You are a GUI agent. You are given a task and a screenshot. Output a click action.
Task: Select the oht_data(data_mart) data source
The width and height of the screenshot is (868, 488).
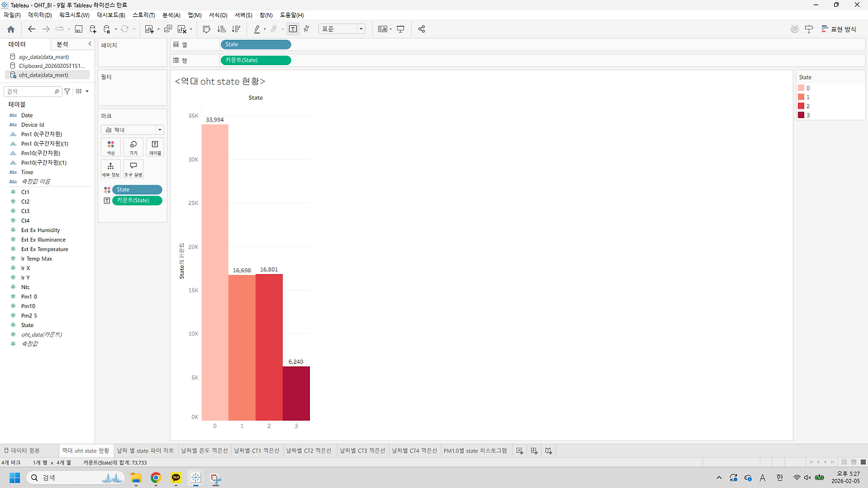(43, 75)
